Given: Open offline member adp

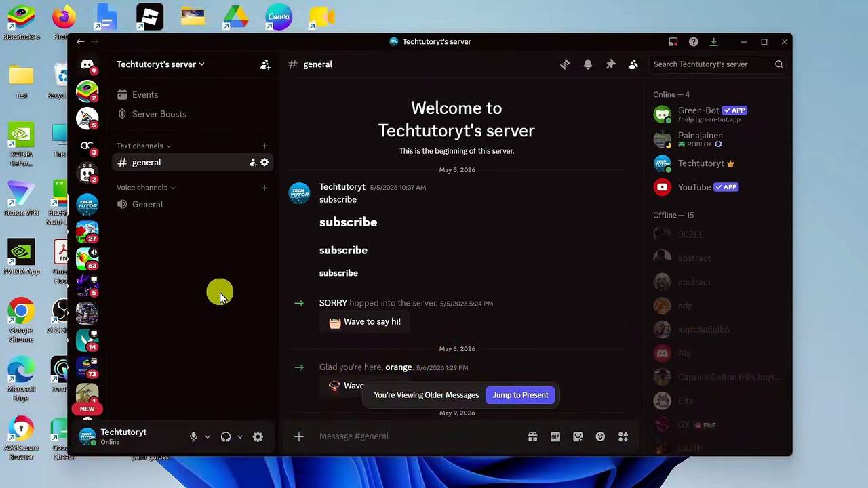Looking at the screenshot, I should coord(717,306).
